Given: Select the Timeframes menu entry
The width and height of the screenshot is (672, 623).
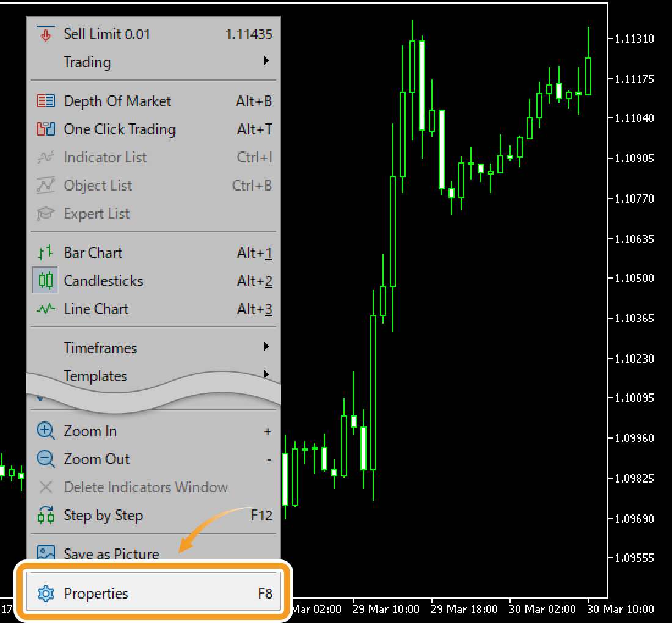Looking at the screenshot, I should (x=100, y=348).
